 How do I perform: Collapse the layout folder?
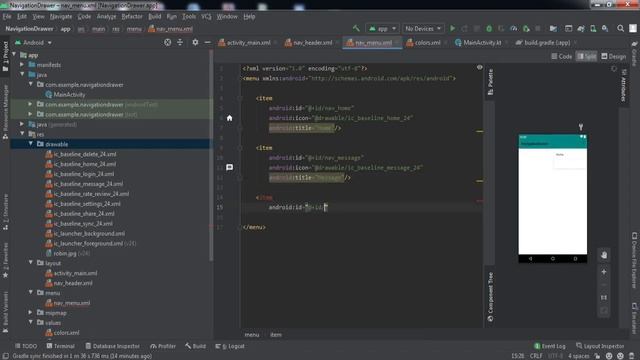pyautogui.click(x=31, y=263)
